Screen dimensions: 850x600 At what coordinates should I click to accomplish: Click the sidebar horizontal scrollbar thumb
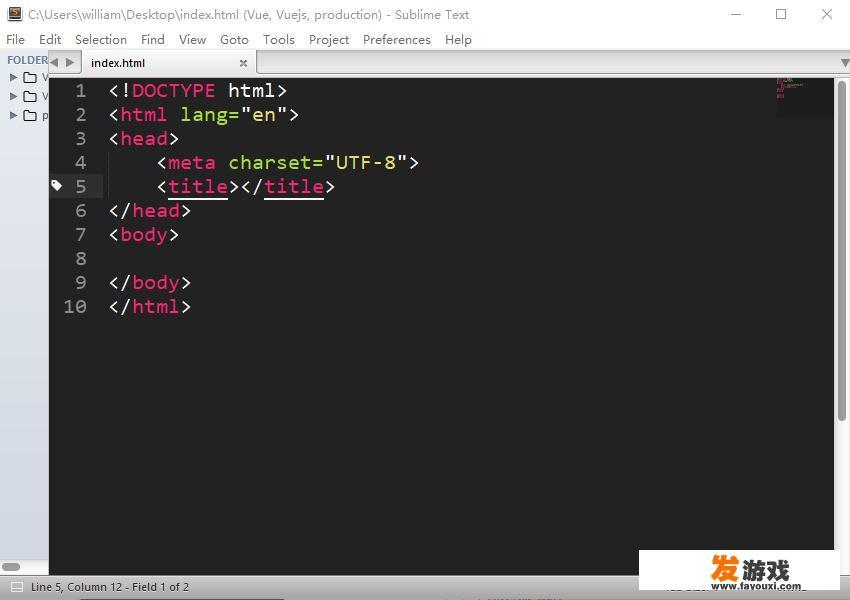(x=11, y=567)
